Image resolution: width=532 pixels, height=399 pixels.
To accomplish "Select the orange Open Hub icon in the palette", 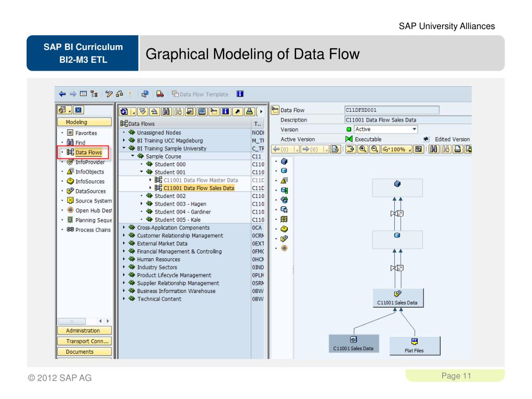I will pos(284,248).
